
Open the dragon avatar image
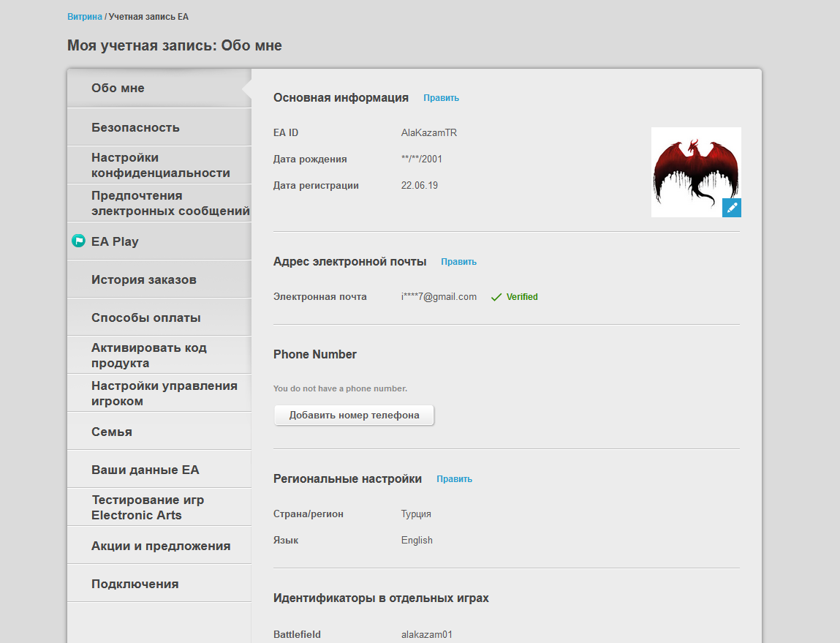(x=696, y=172)
